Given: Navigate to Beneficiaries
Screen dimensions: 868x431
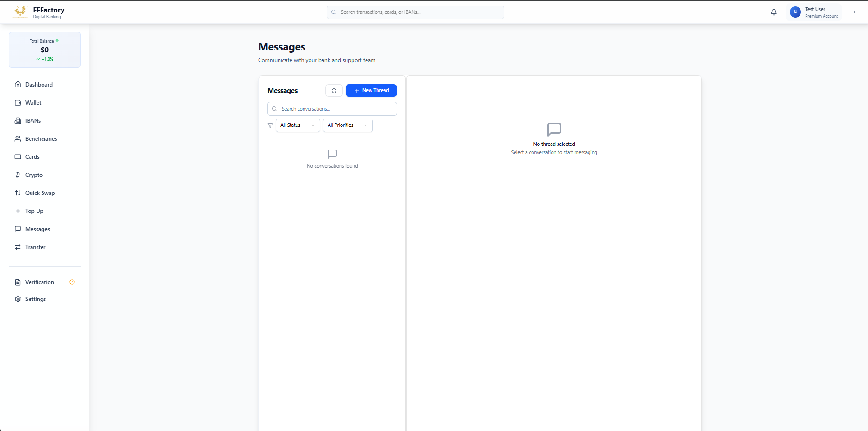Looking at the screenshot, I should coord(41,139).
